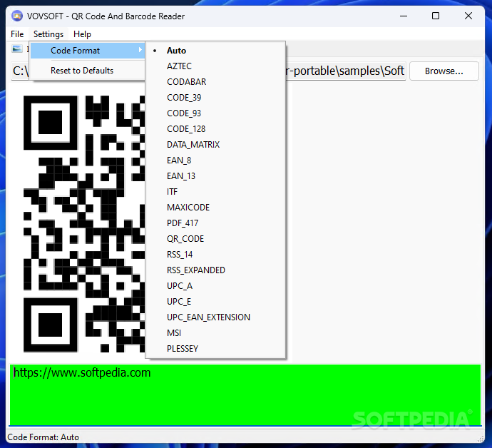492x448 pixels.
Task: Close the QR Code Reader window
Action: click(x=468, y=16)
